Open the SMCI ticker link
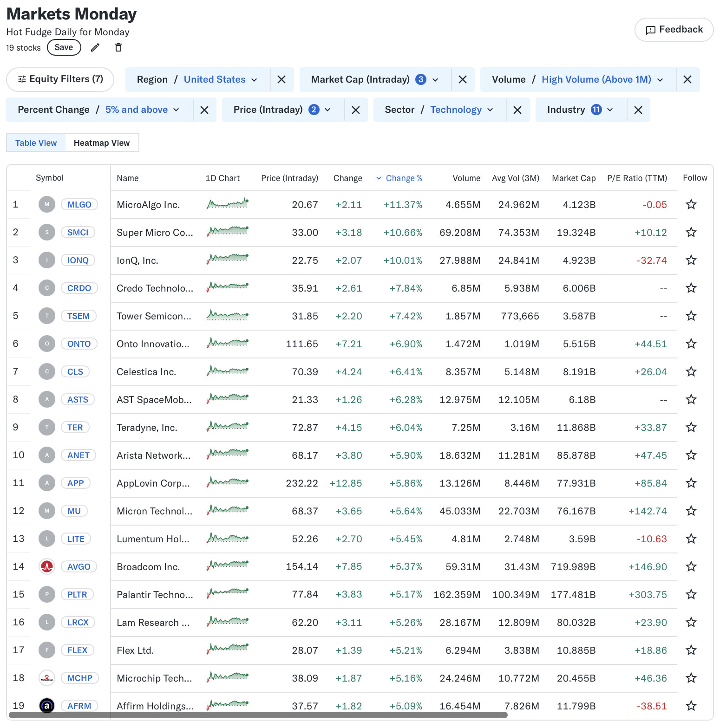This screenshot has width=720, height=728. coord(78,233)
